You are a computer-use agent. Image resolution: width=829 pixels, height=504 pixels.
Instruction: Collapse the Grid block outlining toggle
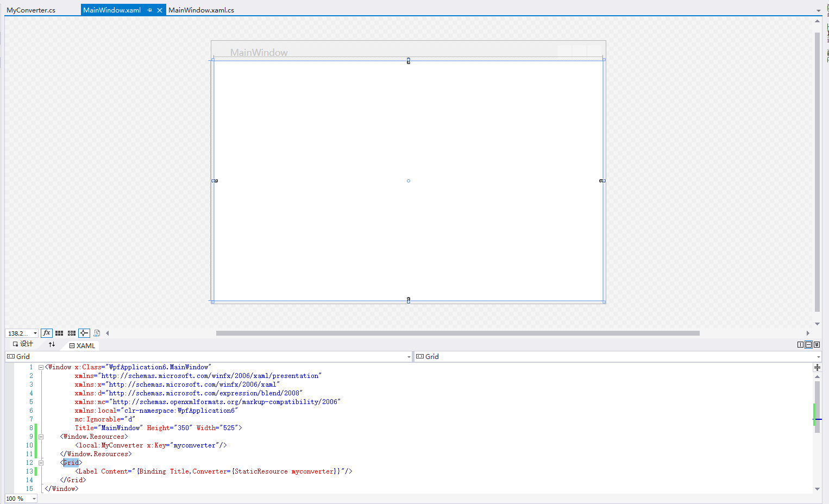tap(41, 463)
